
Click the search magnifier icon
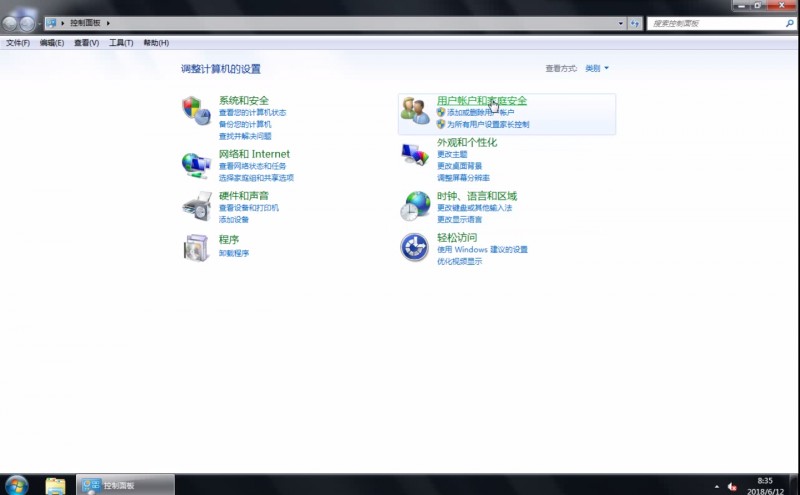[790, 23]
